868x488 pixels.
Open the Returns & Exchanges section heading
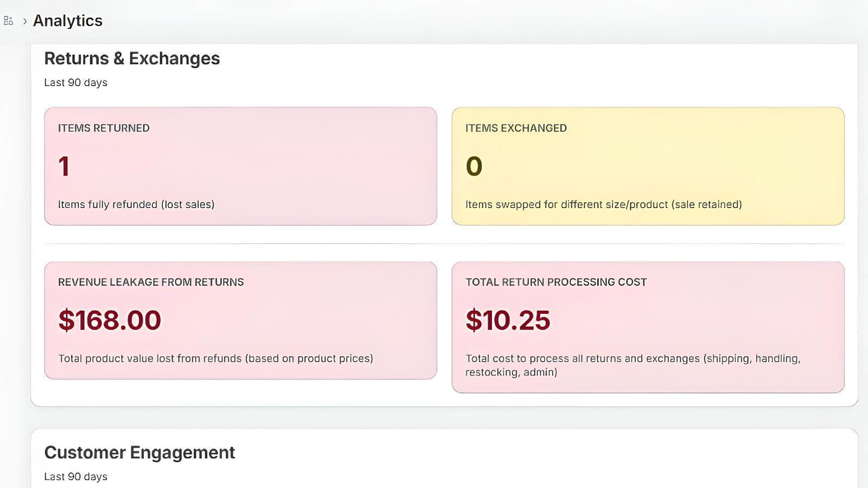(132, 58)
